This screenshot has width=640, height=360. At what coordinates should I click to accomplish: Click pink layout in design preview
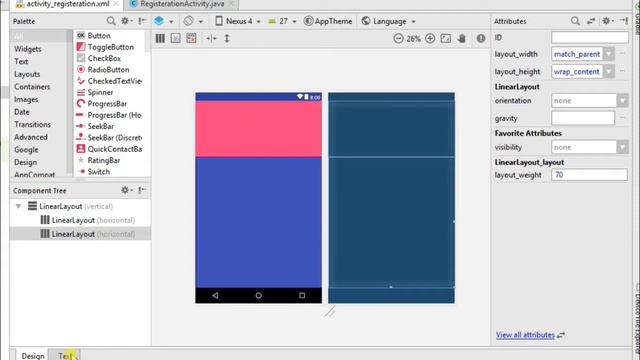pyautogui.click(x=258, y=129)
